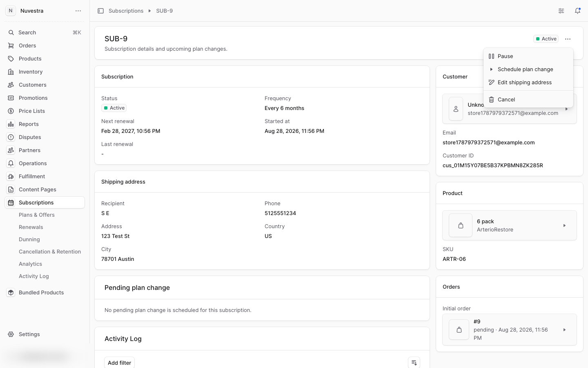Open Cancellation & Retention

tap(50, 251)
